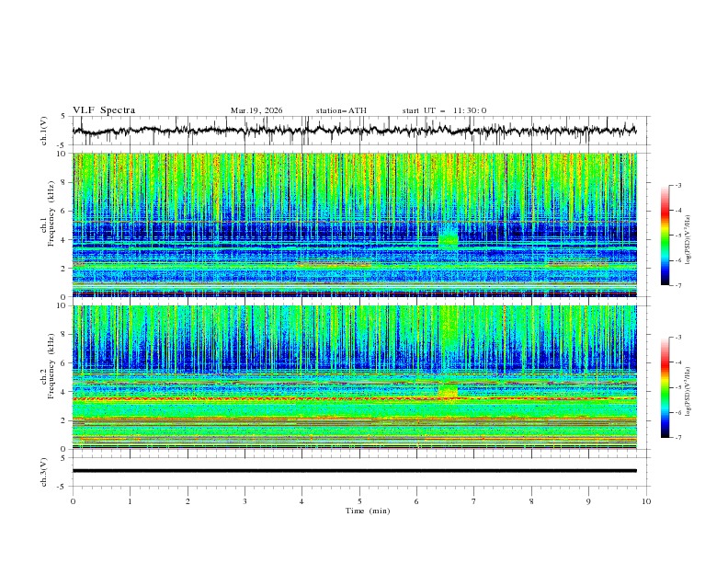Click the 'Time (min)' axis label
728x563 pixels.
coord(368,511)
